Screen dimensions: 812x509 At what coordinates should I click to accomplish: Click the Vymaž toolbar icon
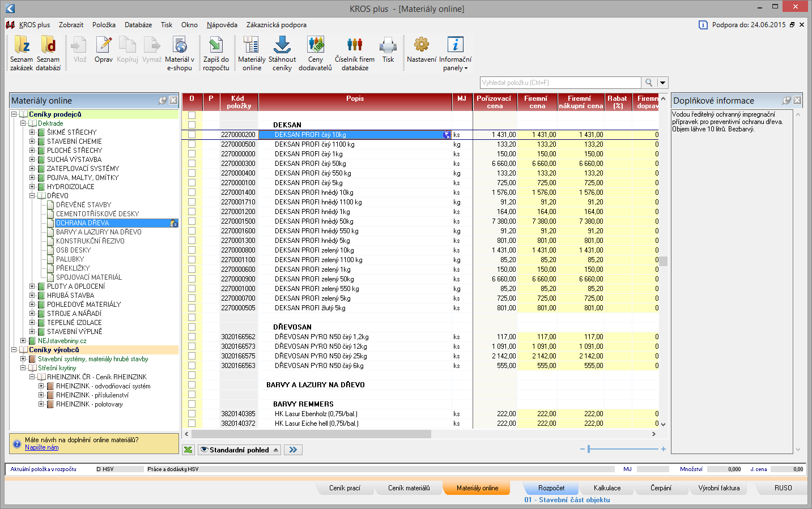pyautogui.click(x=152, y=49)
